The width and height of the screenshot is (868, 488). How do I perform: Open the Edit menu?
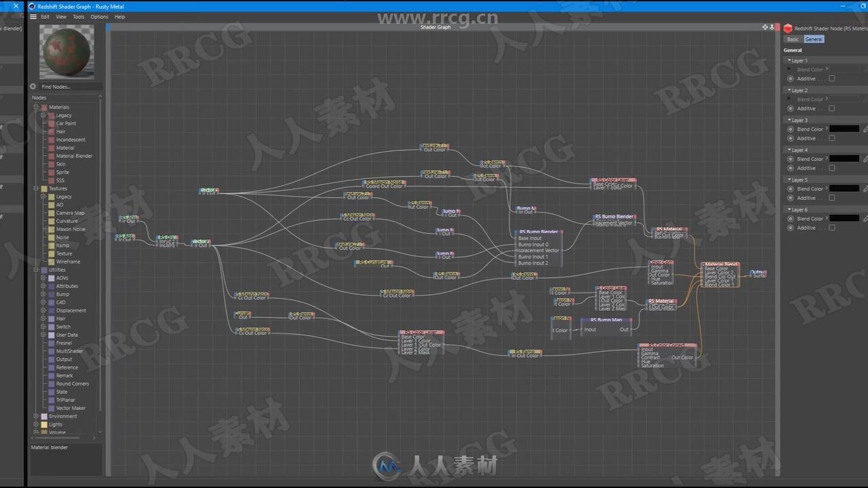click(x=45, y=16)
